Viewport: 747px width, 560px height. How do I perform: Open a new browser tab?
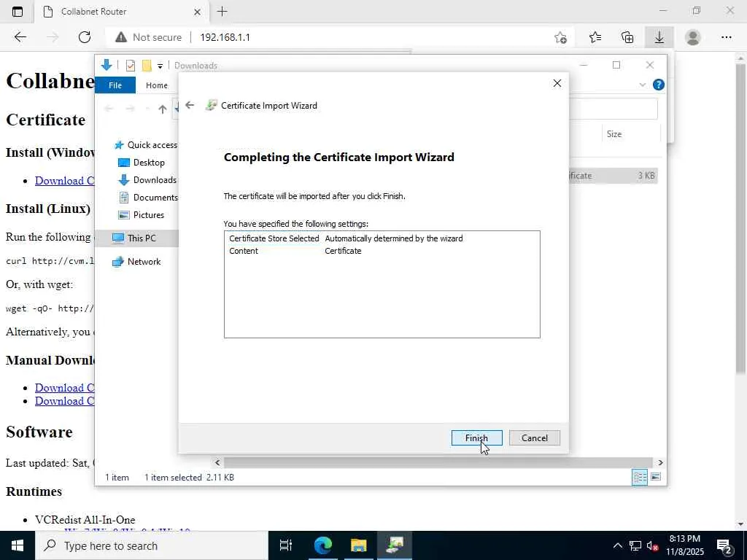(222, 12)
